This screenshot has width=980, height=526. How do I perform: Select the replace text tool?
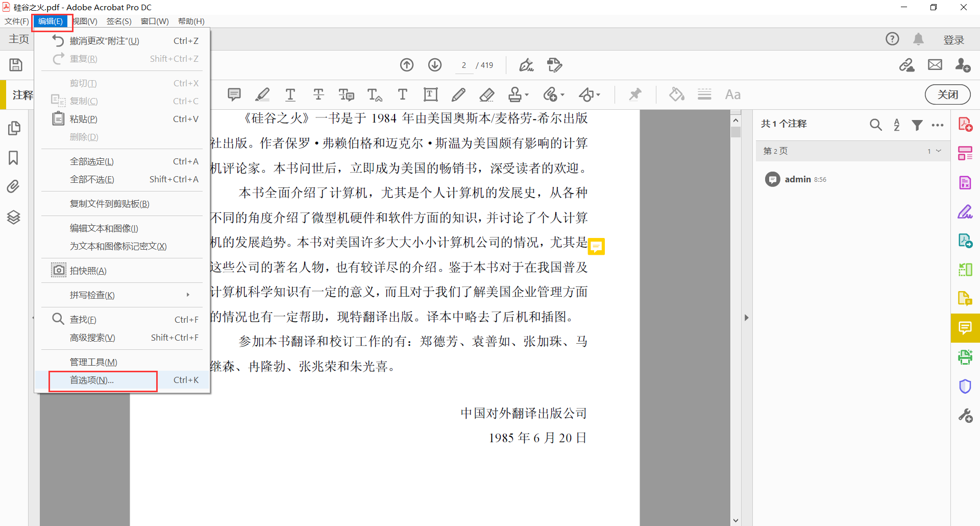coord(347,94)
